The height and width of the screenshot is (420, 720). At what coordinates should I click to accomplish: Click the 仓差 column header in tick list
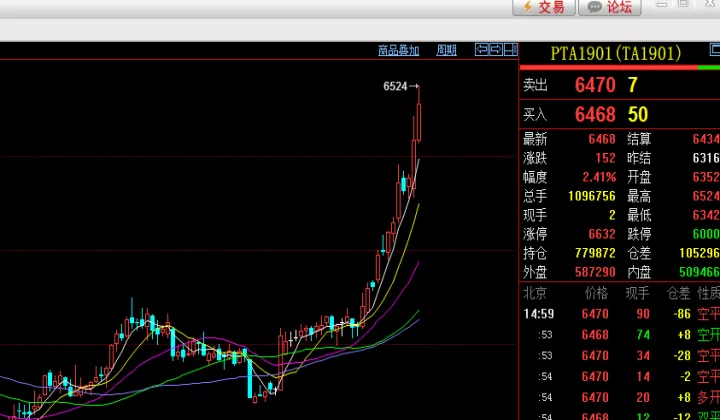678,293
